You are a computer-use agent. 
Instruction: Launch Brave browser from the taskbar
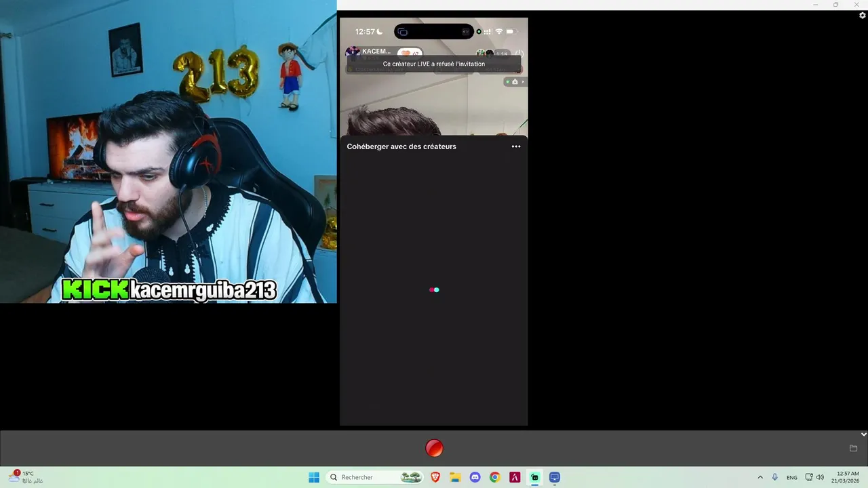435,477
